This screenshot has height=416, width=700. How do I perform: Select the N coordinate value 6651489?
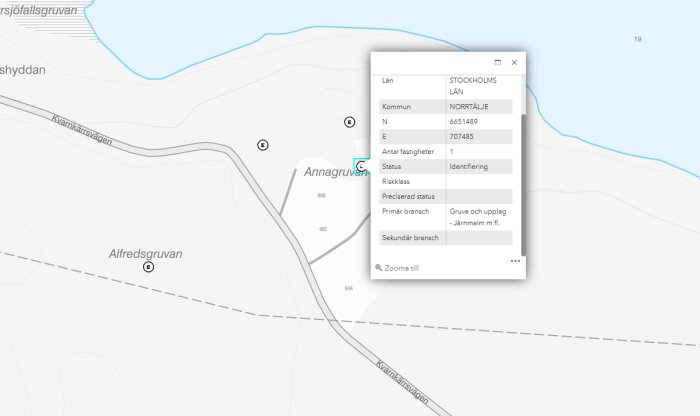463,122
